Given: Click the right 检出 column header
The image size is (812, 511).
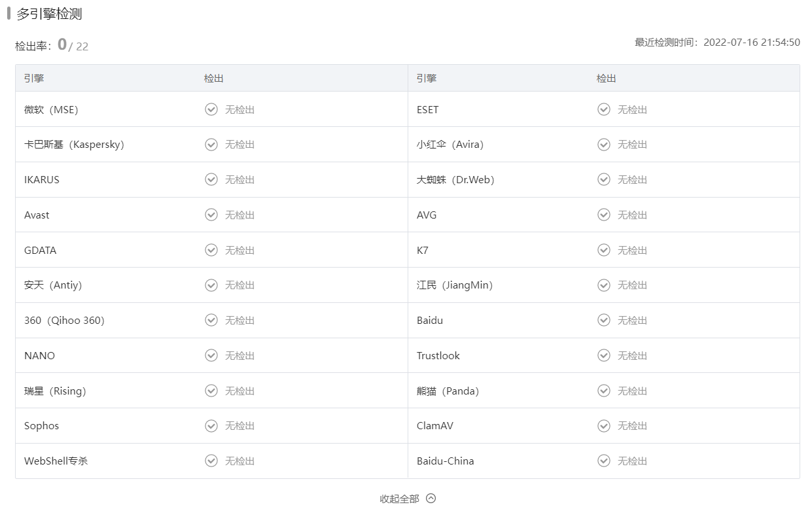Looking at the screenshot, I should [x=607, y=78].
